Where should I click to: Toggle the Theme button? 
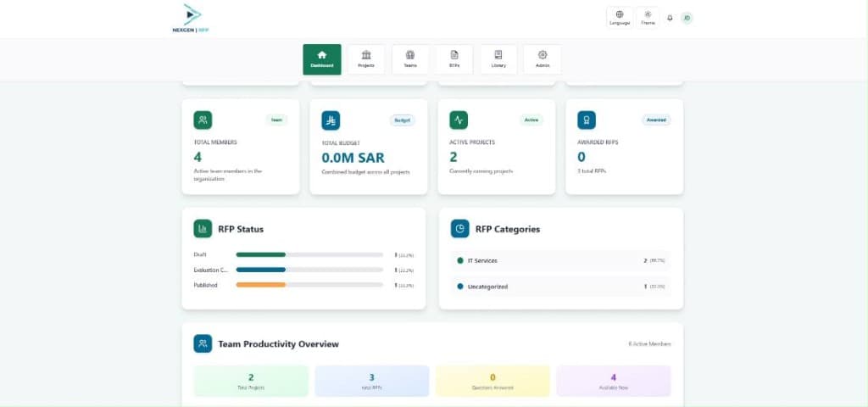(648, 19)
